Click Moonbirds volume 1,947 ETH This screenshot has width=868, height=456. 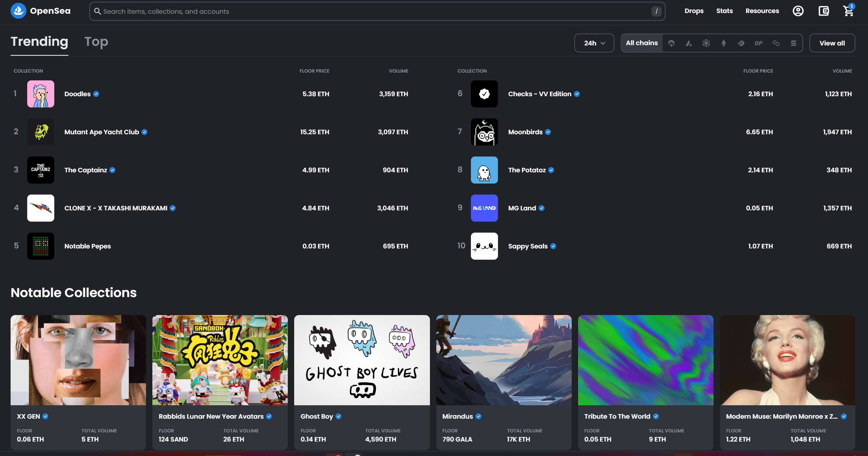(x=837, y=132)
